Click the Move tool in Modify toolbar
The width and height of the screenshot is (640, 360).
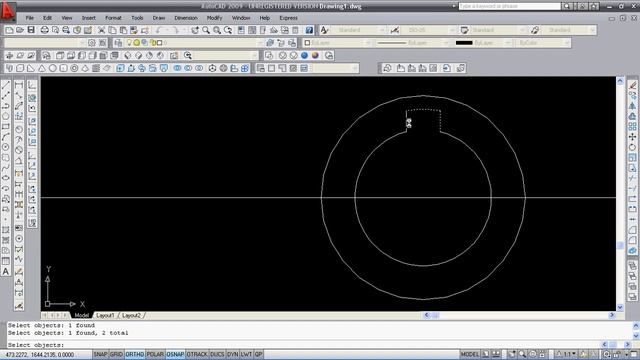click(632, 137)
